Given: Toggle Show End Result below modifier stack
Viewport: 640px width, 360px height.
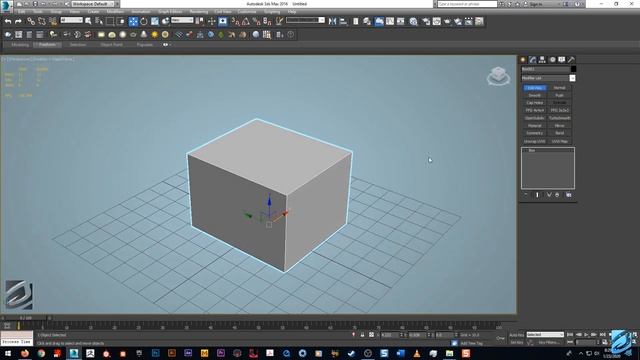Looking at the screenshot, I should (x=537, y=195).
